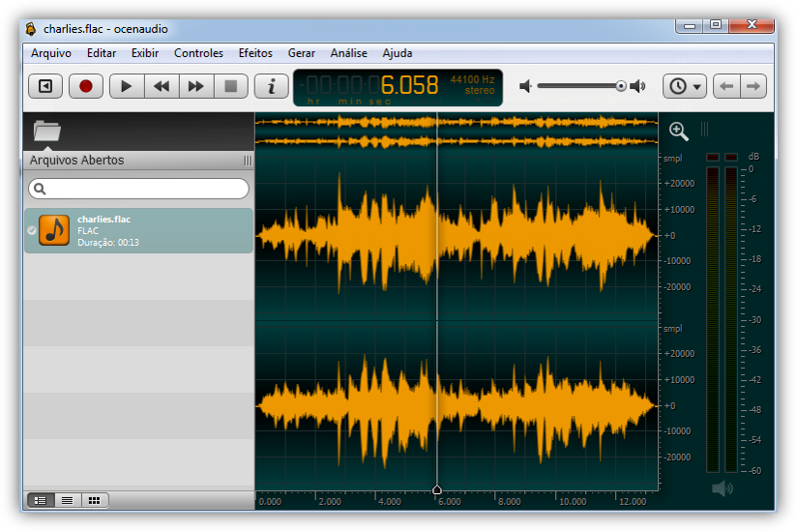Toggle the sidebar panel button

point(45,86)
